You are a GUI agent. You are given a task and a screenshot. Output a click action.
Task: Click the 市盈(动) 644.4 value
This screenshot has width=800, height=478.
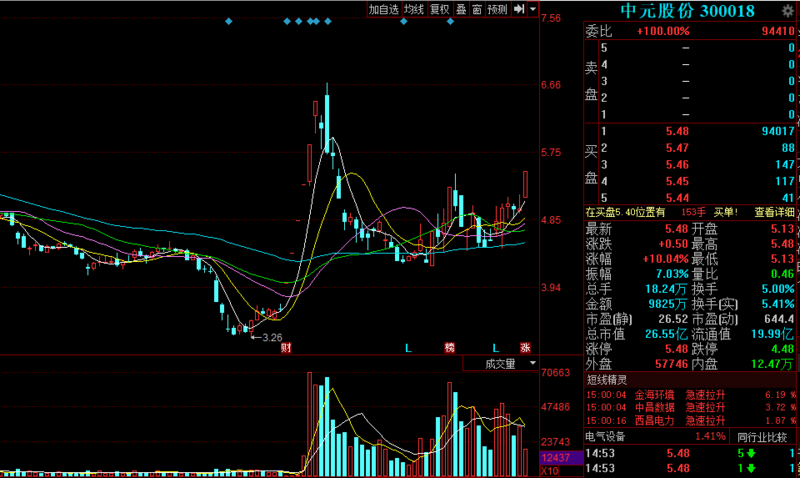779,319
